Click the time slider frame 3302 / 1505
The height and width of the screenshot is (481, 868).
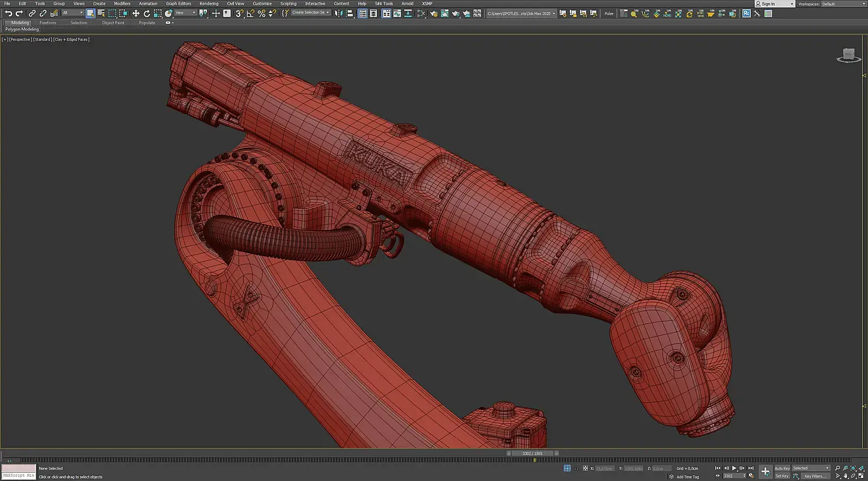pos(532,454)
